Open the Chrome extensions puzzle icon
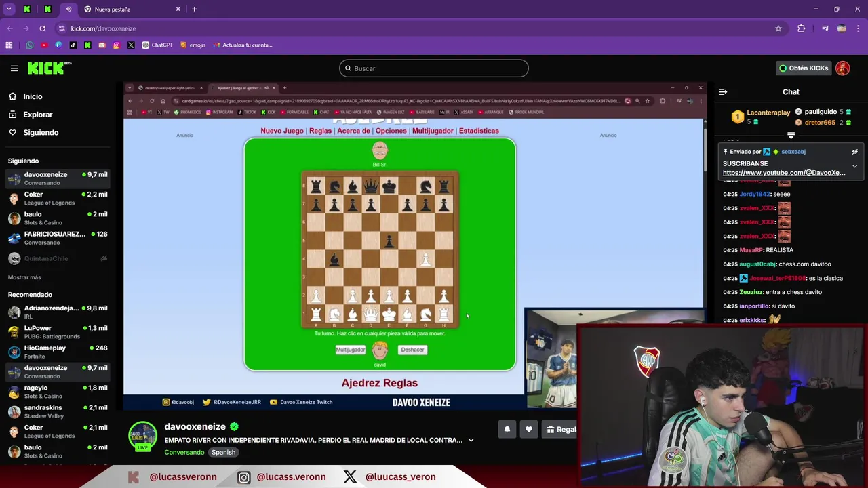This screenshot has height=488, width=868. (x=802, y=28)
